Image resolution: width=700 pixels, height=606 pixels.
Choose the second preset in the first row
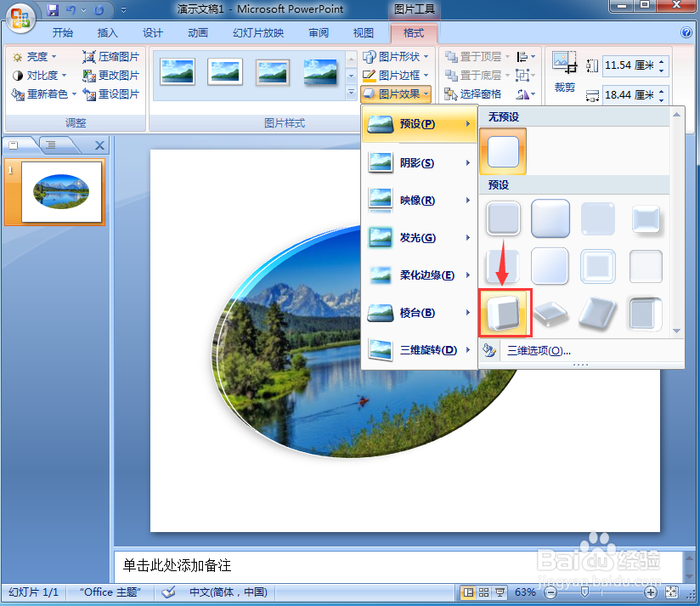click(550, 218)
